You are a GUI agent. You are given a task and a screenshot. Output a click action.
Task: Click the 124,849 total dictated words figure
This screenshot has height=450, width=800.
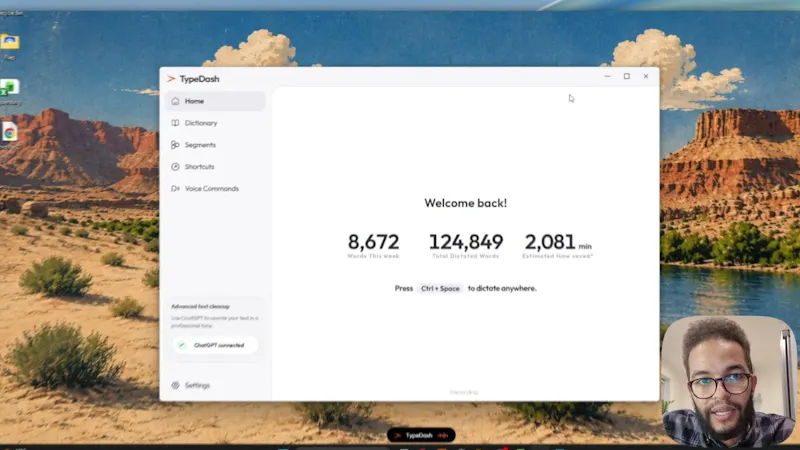click(x=466, y=242)
